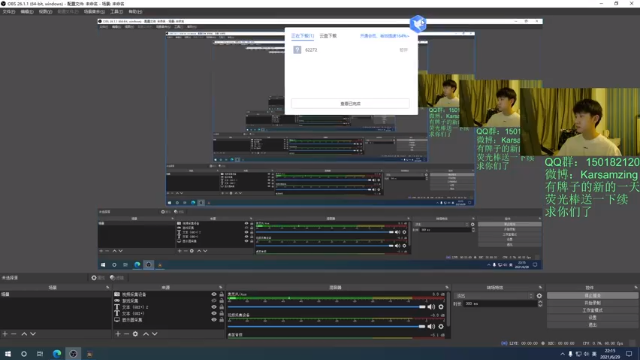Viewport: 640px width, 360px height.
Task: Click the view completed downloads button
Action: pos(350,104)
